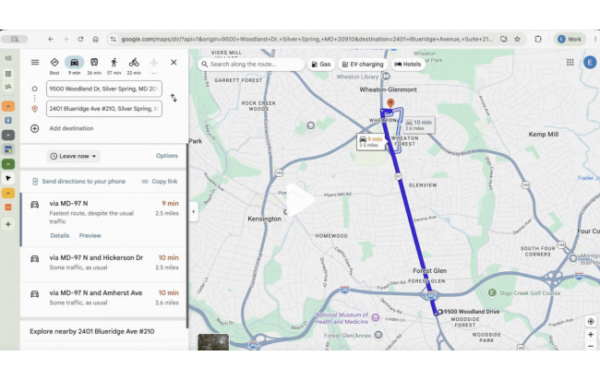The image size is (600, 380).
Task: Reload the page
Action: [x=80, y=39]
